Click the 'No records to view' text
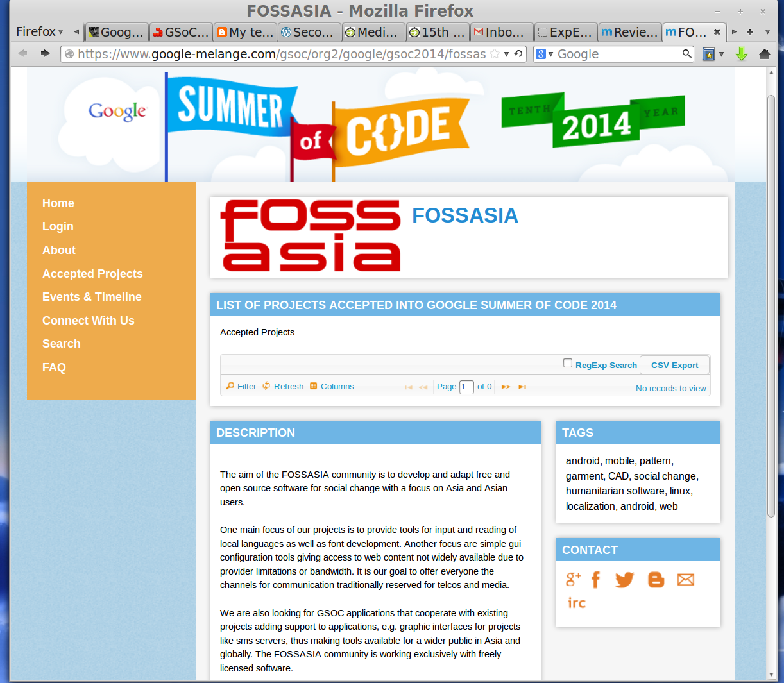Image resolution: width=784 pixels, height=683 pixels. pos(670,388)
